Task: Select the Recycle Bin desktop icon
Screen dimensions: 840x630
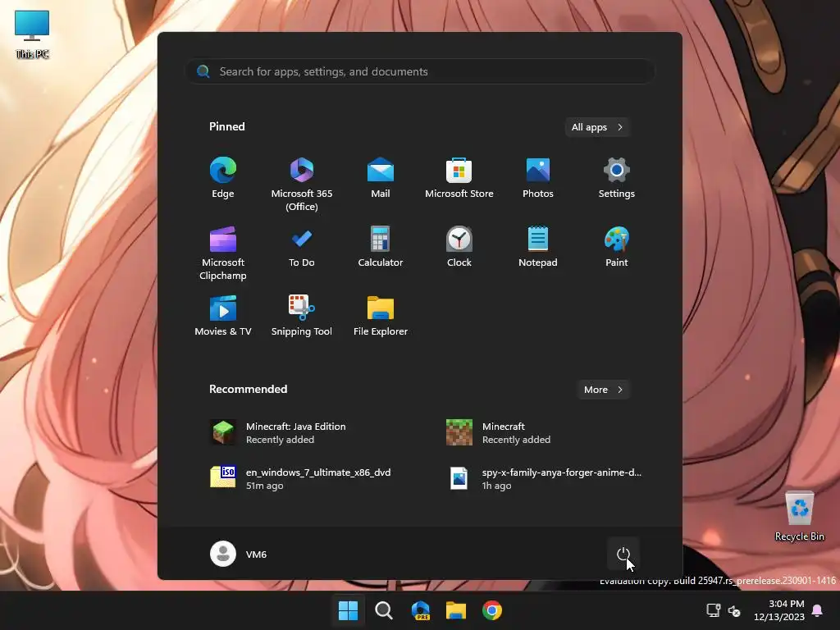Action: tap(799, 517)
